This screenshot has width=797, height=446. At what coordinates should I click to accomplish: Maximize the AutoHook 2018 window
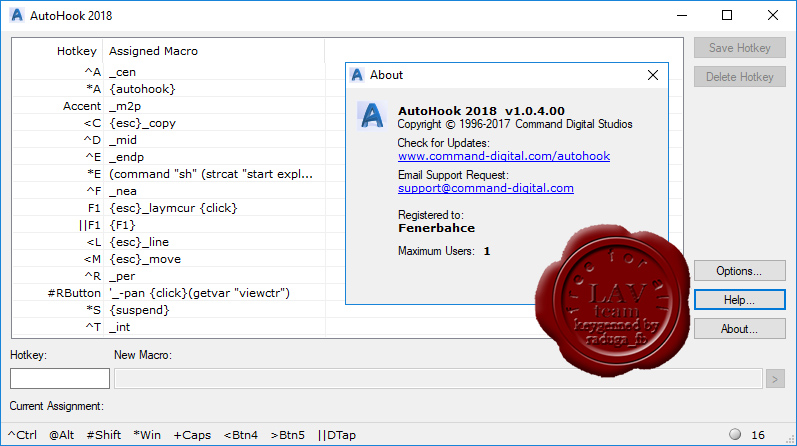727,15
